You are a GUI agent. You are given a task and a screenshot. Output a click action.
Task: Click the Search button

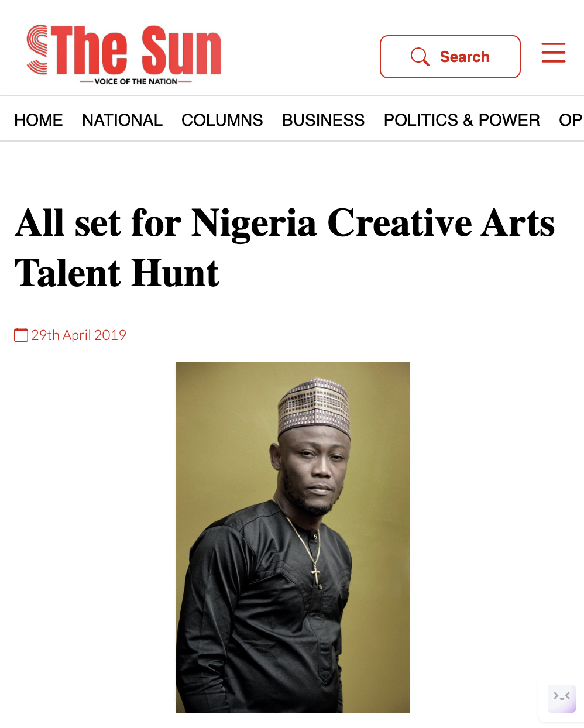coord(450,57)
